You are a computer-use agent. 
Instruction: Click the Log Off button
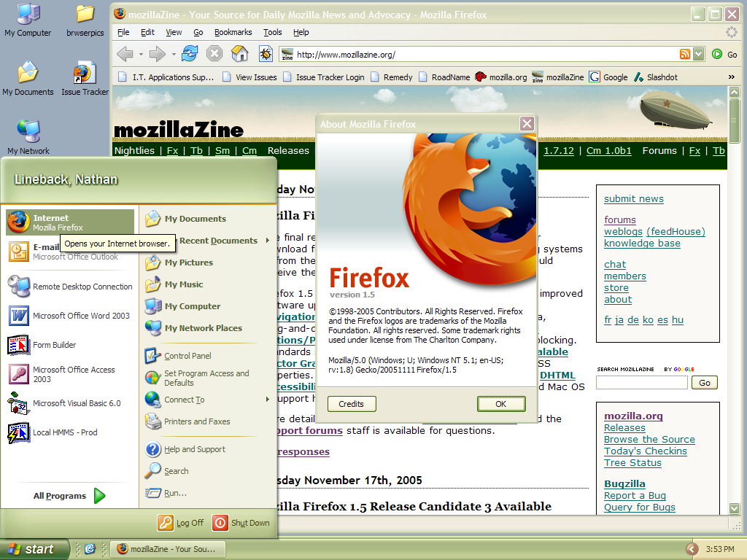(182, 523)
